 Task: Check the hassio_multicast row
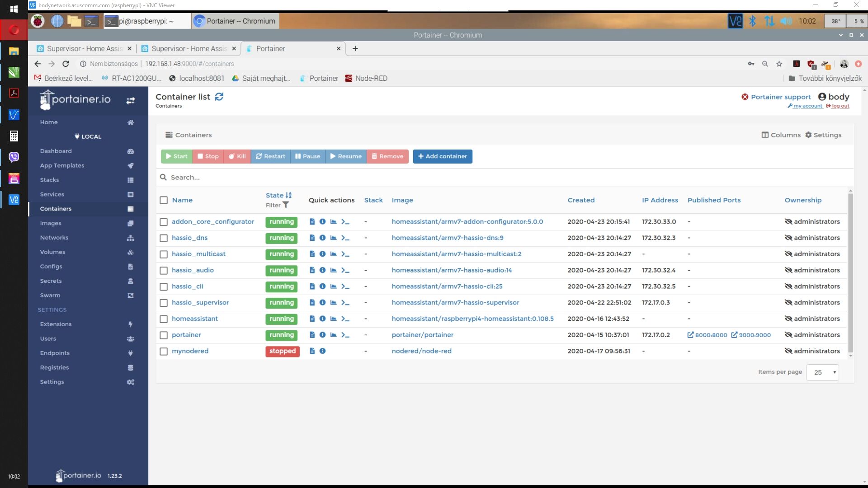click(164, 254)
